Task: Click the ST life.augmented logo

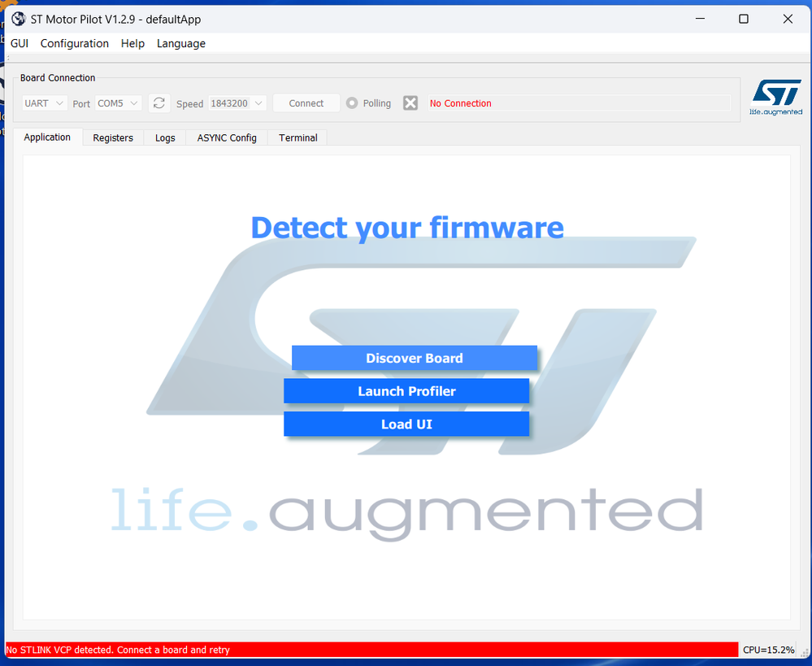Action: tap(775, 98)
